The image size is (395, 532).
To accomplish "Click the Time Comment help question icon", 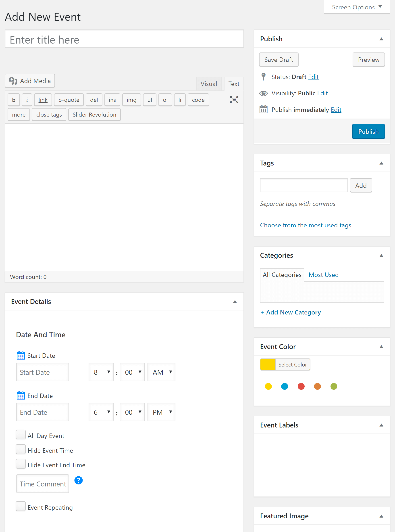I will (78, 480).
